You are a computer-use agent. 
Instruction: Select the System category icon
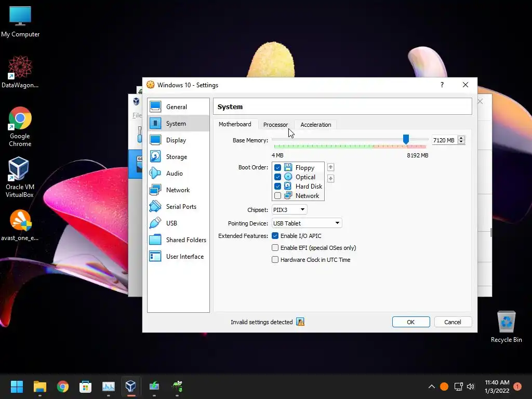[155, 124]
